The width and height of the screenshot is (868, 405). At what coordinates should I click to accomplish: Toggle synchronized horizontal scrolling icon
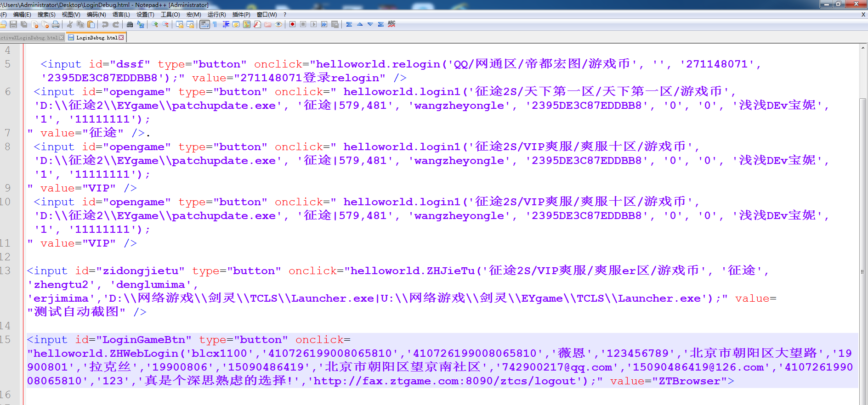(x=190, y=24)
